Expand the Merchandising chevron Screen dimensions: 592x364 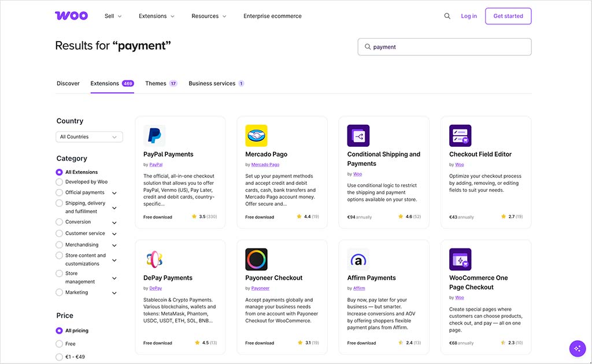click(114, 245)
